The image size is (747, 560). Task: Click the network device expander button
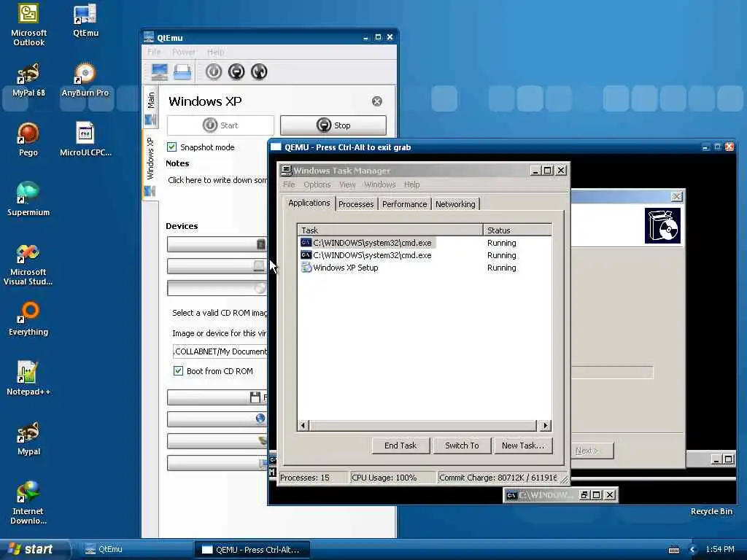(217, 419)
